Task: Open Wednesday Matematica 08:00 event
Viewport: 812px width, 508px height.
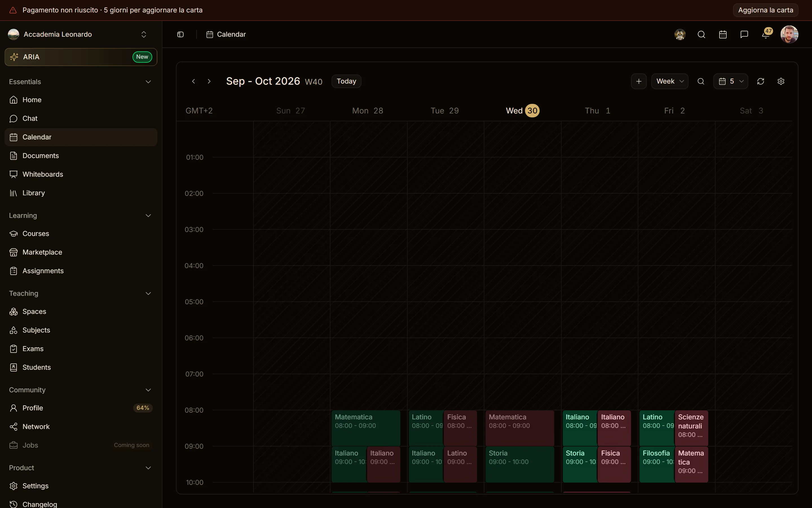Action: click(x=520, y=428)
